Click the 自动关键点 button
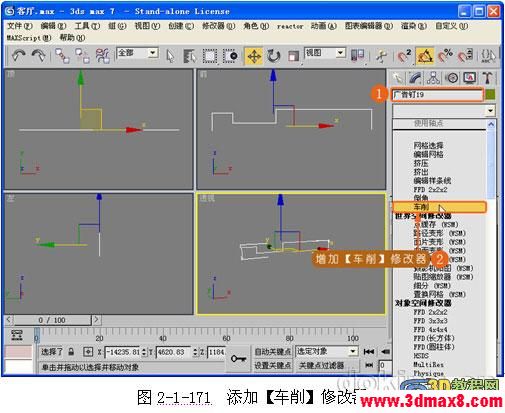Image resolution: width=505 pixels, height=413 pixels. (x=272, y=352)
